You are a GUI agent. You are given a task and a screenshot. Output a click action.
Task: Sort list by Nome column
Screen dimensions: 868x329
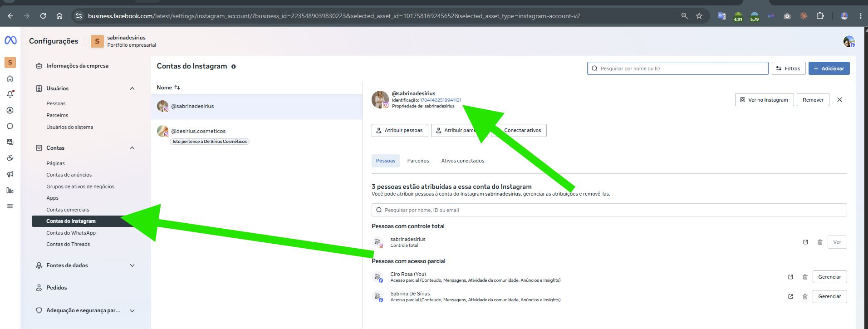[168, 88]
